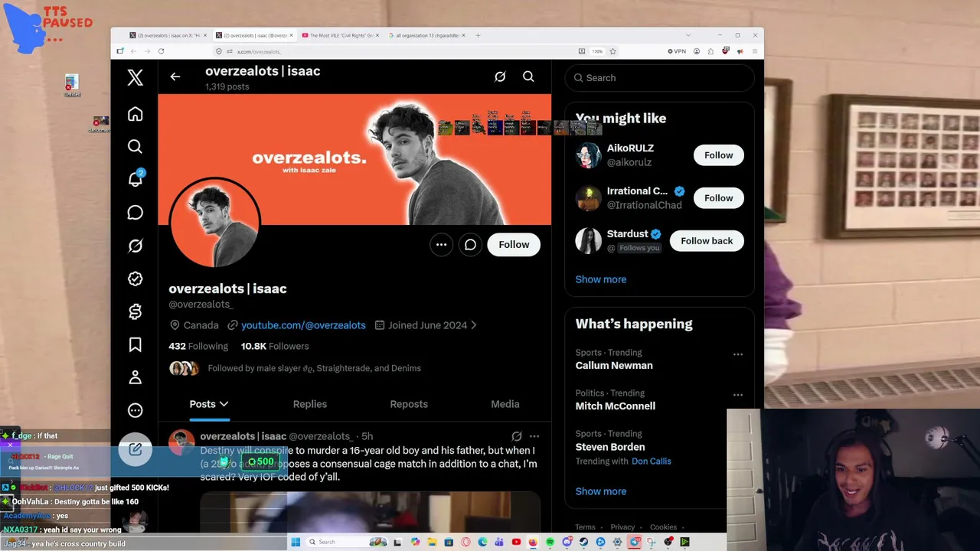Screen dimensions: 980x551
Task: Switch to the Media tab
Action: point(505,404)
